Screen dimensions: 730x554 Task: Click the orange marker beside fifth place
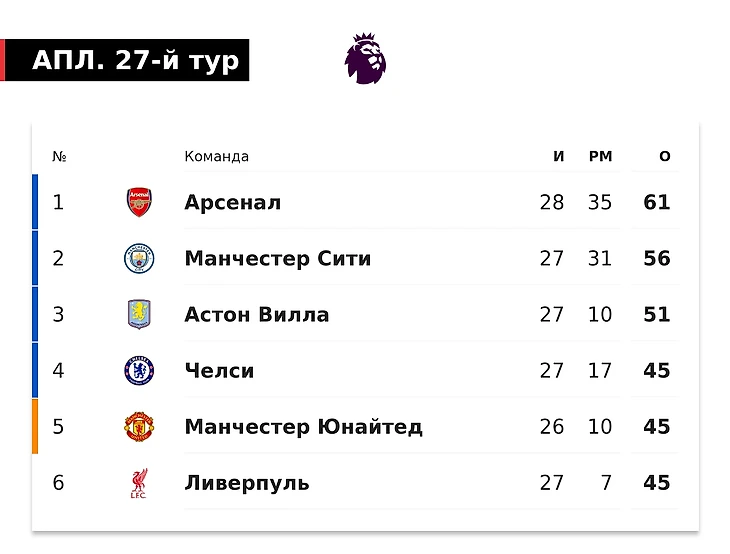click(35, 426)
